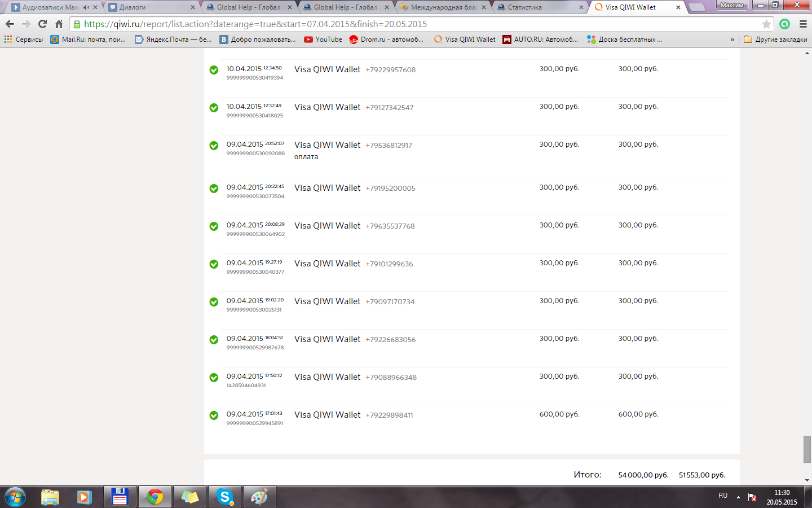812x508 pixels.
Task: Switch to the Статистика tab
Action: coord(536,7)
